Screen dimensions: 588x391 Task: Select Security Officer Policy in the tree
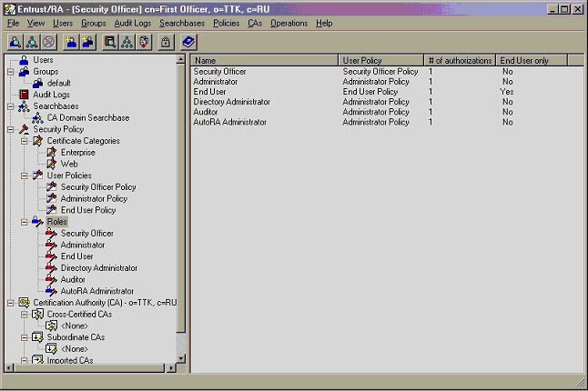point(98,187)
